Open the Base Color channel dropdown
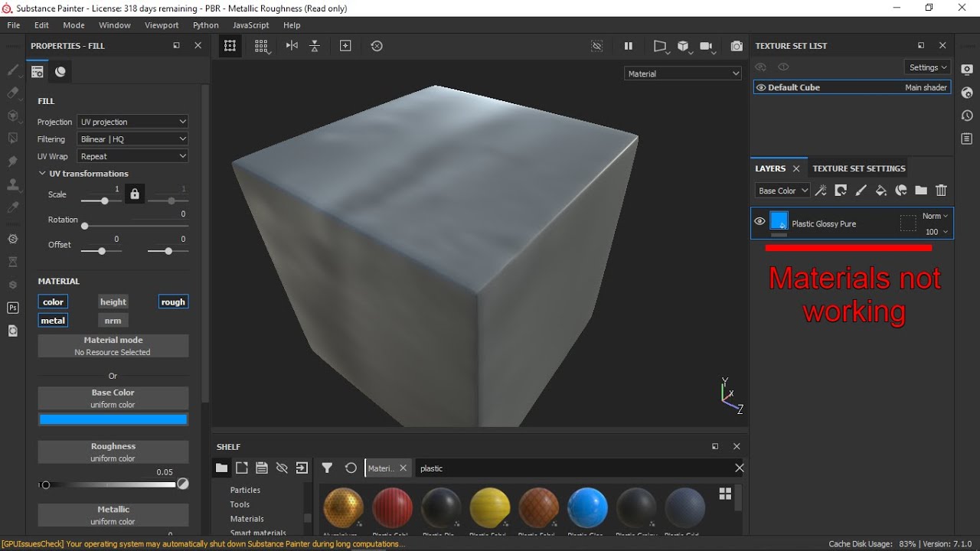The height and width of the screenshot is (551, 980). point(782,191)
